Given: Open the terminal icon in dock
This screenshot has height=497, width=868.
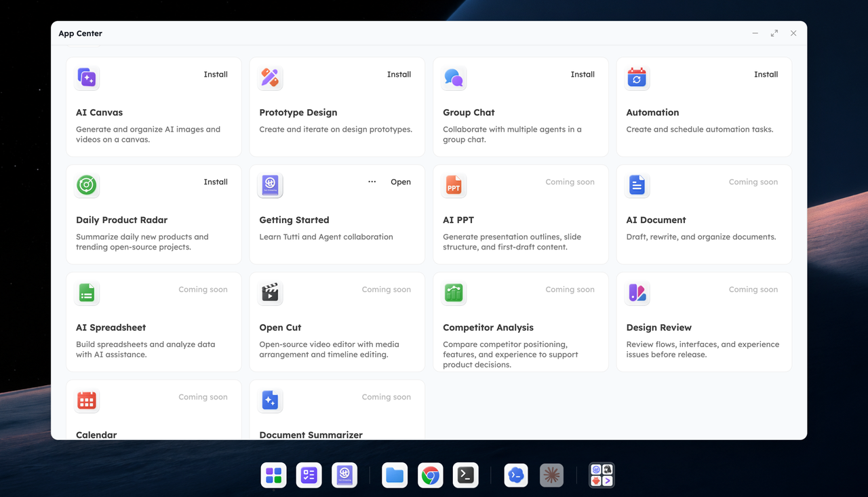Looking at the screenshot, I should pyautogui.click(x=466, y=475).
